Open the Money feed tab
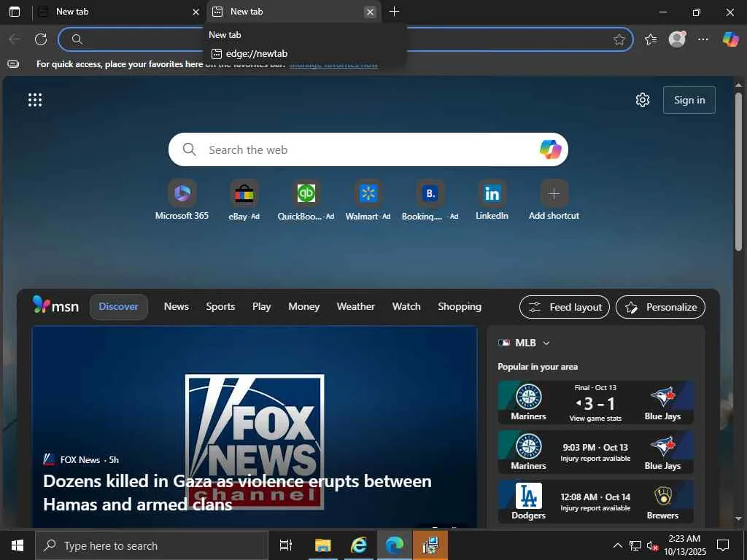This screenshot has height=560, width=747. [x=304, y=307]
